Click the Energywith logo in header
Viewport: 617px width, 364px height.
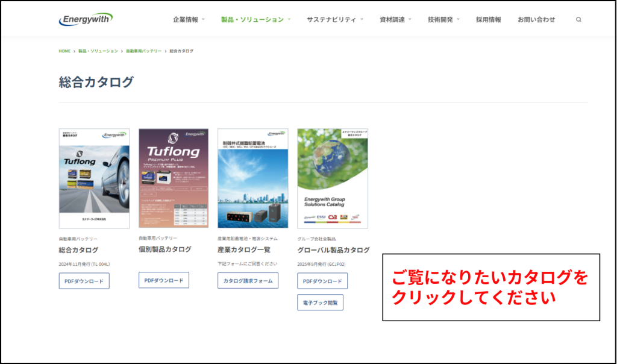[86, 19]
